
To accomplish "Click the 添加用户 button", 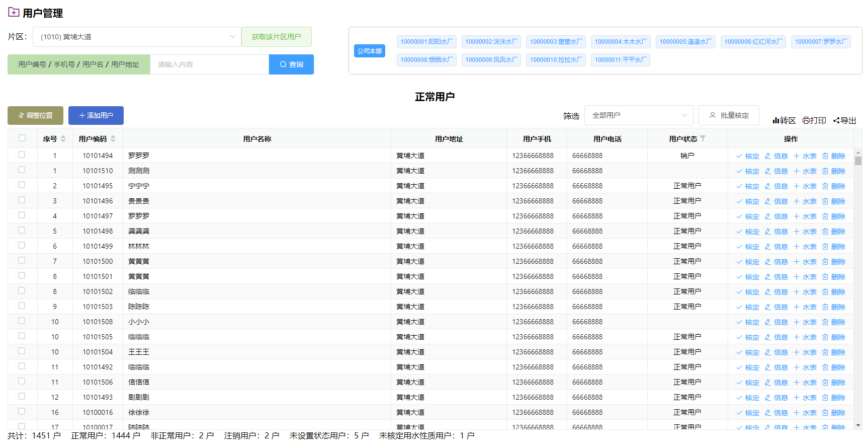I will pos(96,115).
